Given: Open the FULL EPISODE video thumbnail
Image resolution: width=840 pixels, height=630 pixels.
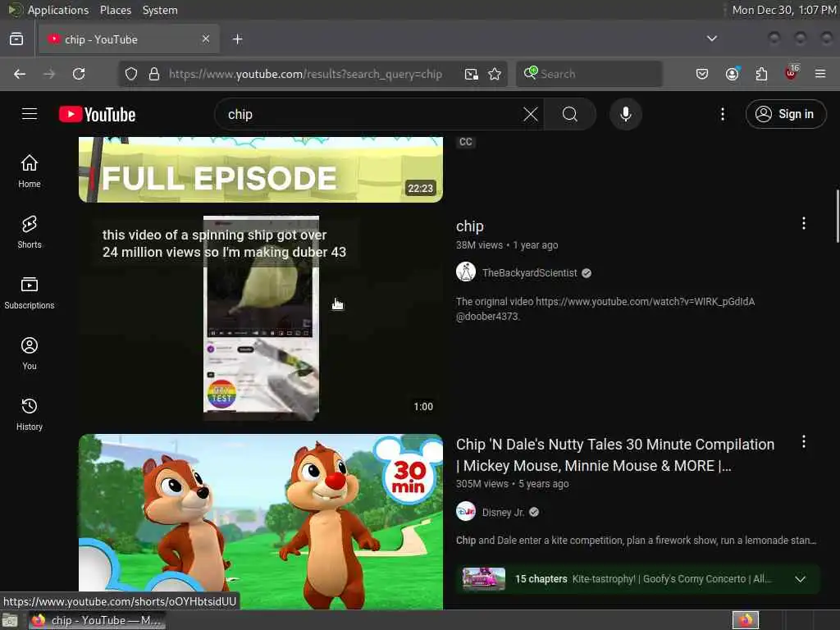Looking at the screenshot, I should [x=261, y=169].
